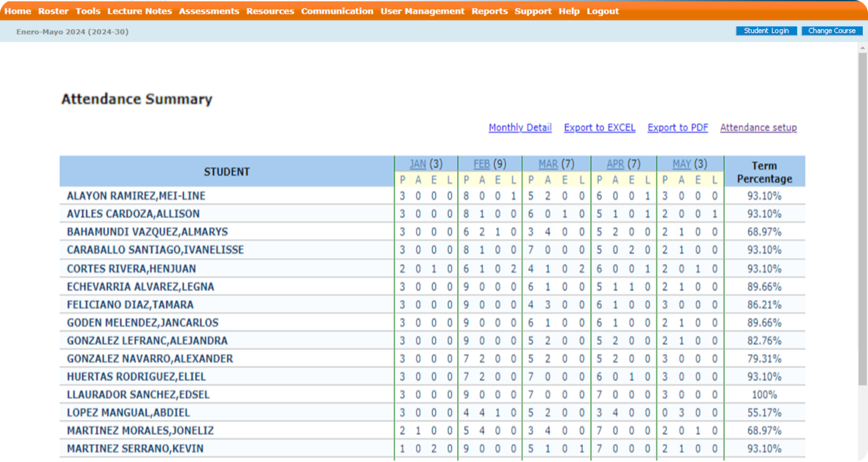Screen dimensions: 868x462
Task: Open the FEB month column link
Action: point(481,164)
